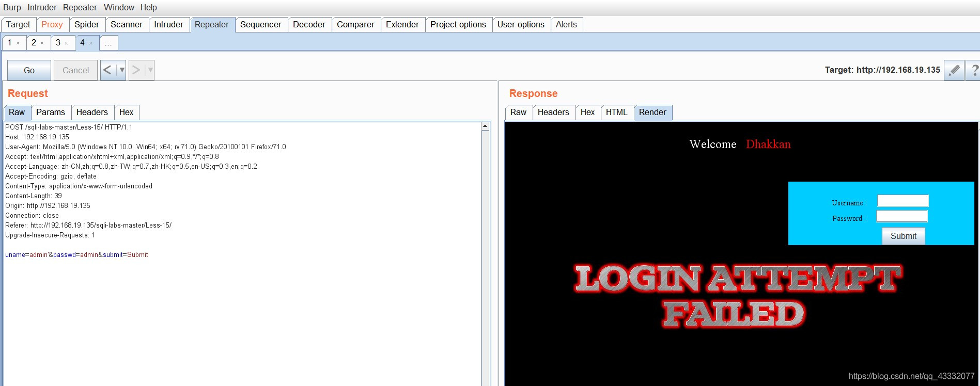Open the Window menu
The width and height of the screenshot is (980, 386).
119,7
